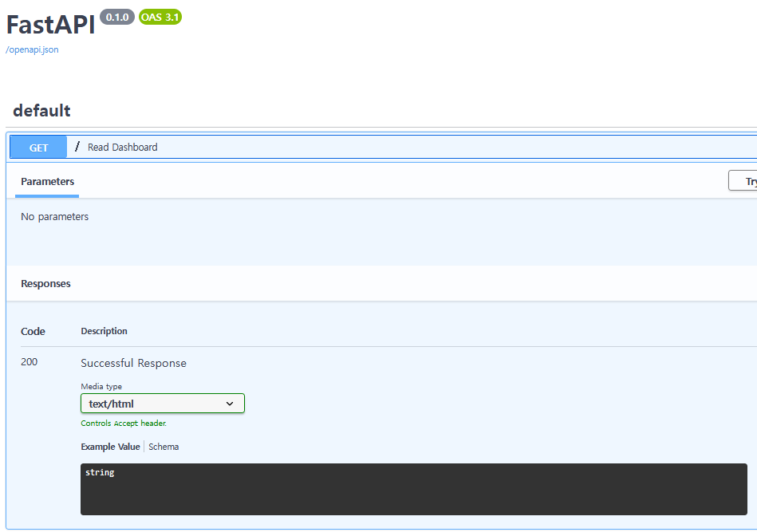
Task: Click the 'string' example value box
Action: (414, 489)
